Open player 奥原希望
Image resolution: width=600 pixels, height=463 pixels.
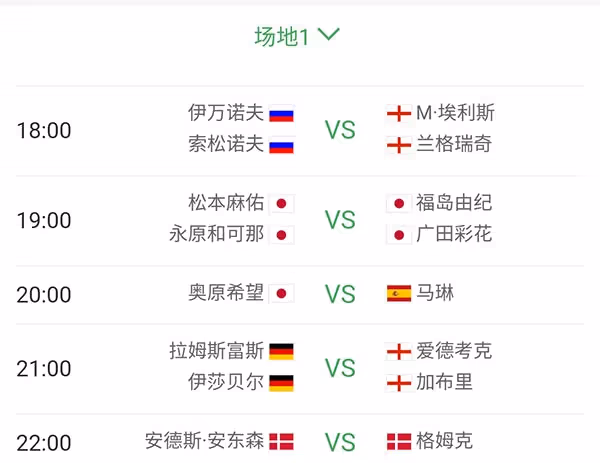pos(226,293)
